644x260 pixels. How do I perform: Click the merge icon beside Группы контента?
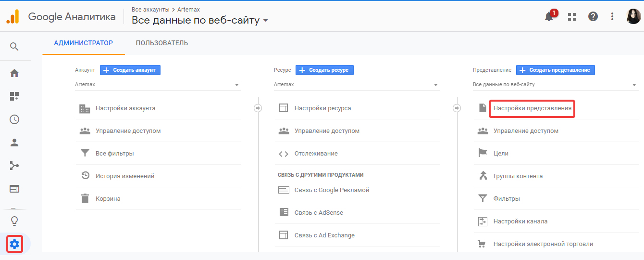(483, 176)
